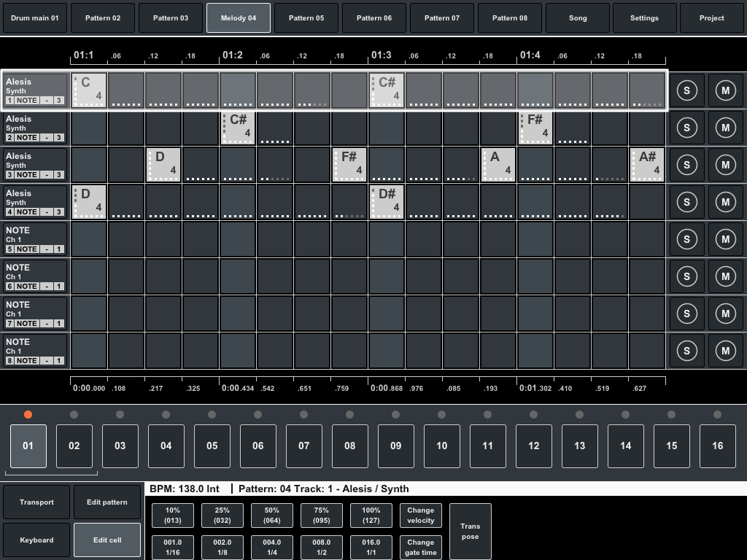Screen dimensions: 747x560
Task: Click the Change velocity icon
Action: coord(420,515)
